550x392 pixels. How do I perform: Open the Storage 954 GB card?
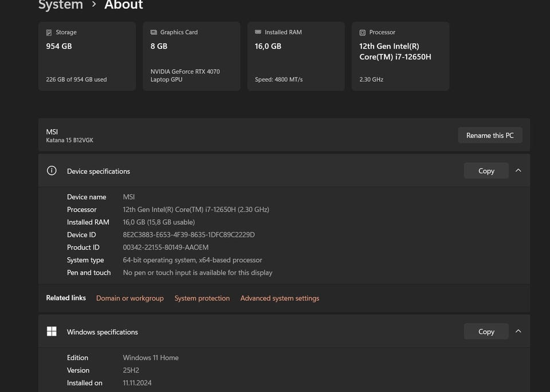point(87,57)
